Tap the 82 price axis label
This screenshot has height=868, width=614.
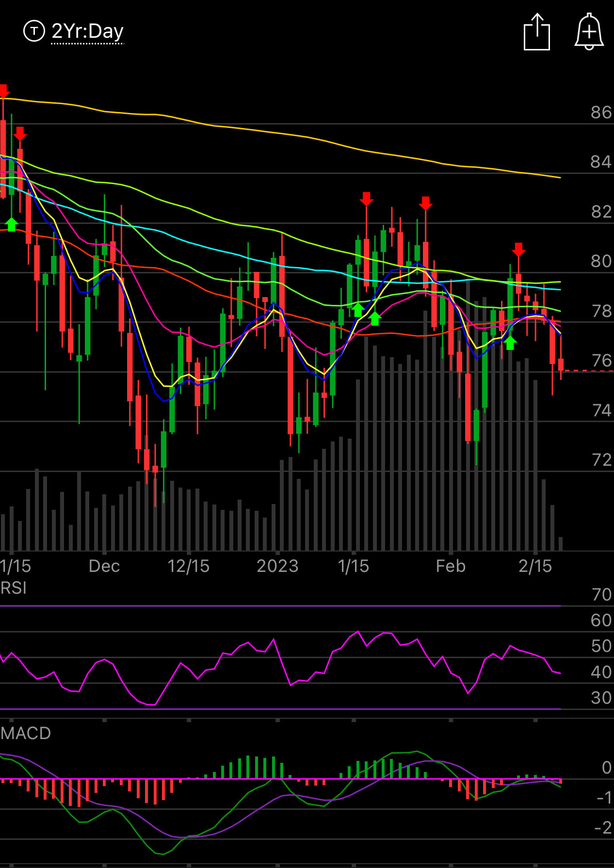601,212
